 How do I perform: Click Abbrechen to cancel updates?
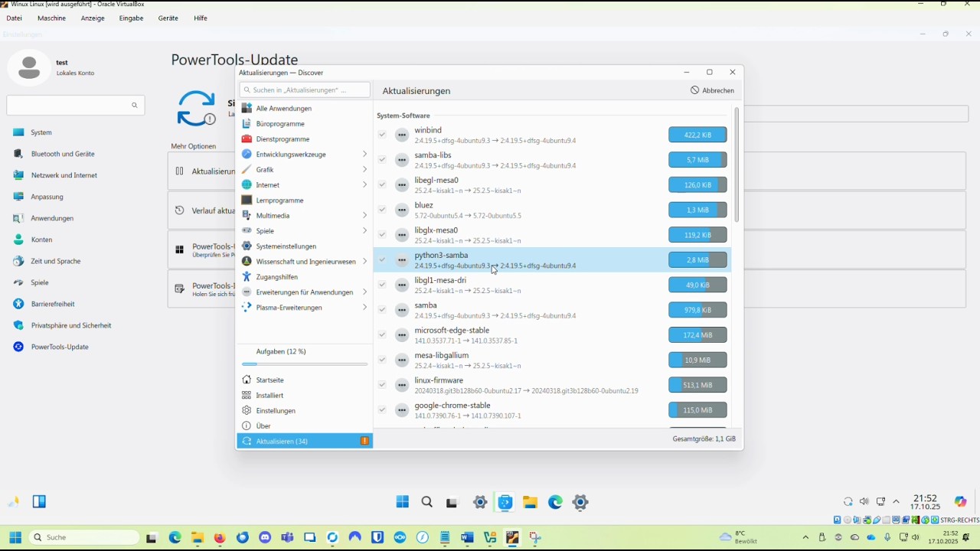pyautogui.click(x=712, y=90)
